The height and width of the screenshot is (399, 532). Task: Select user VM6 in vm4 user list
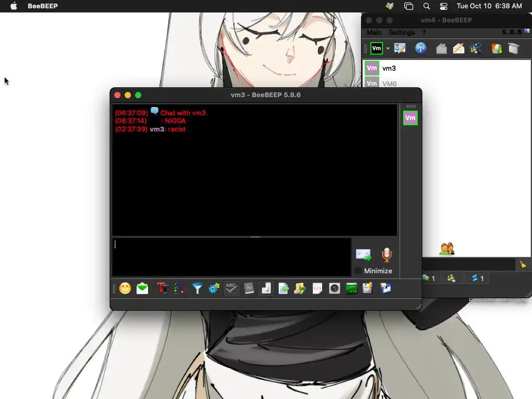click(x=446, y=83)
